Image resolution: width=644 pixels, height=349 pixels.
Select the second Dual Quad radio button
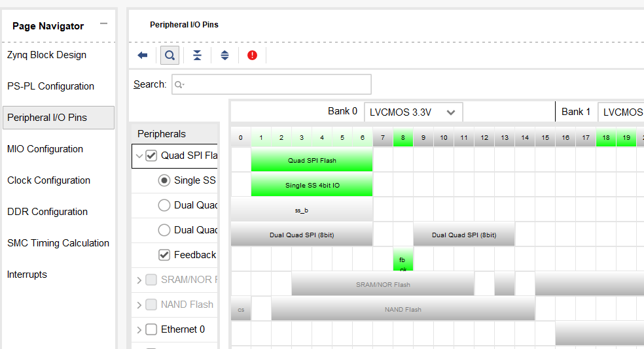tap(164, 230)
